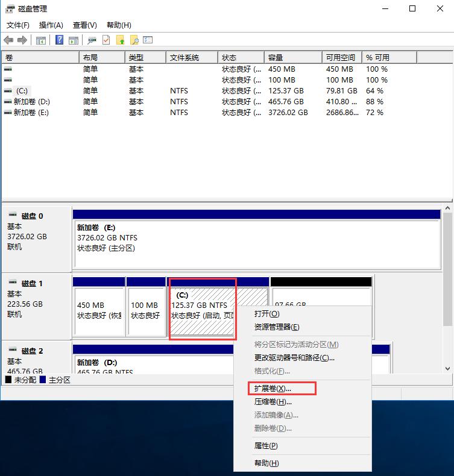Choose 帮助(H) at the context menu bottom
Image resolution: width=454 pixels, height=476 pixels.
point(303,463)
